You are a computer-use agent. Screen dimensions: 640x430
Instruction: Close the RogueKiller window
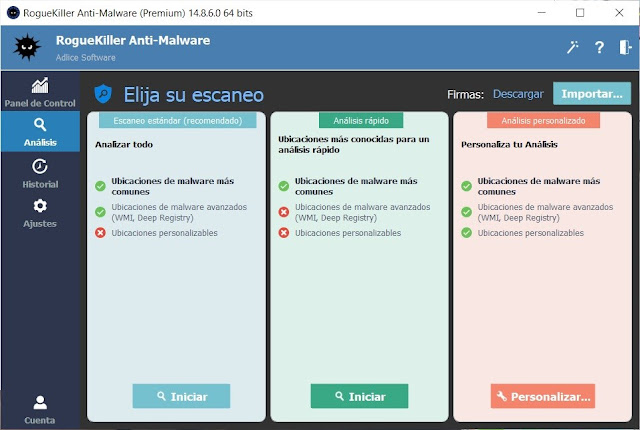pyautogui.click(x=619, y=13)
